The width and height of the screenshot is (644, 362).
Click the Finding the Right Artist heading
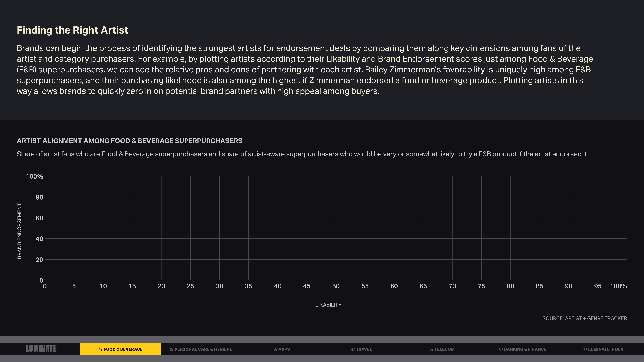click(73, 30)
